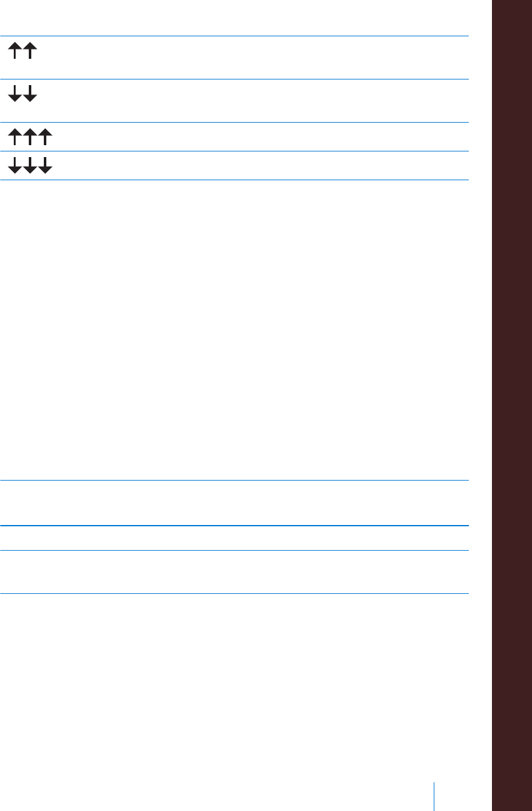Click the dark maroon sidebar strip
The width and height of the screenshot is (532, 811).
coord(512,405)
